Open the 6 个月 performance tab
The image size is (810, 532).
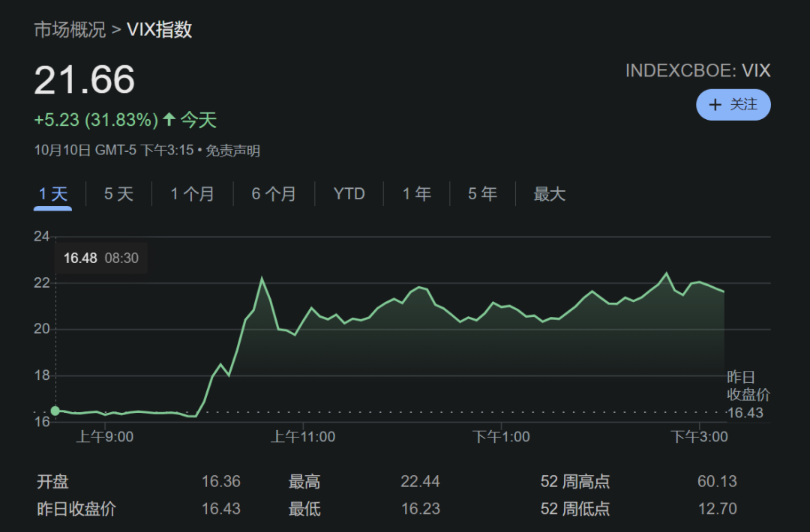(273, 193)
